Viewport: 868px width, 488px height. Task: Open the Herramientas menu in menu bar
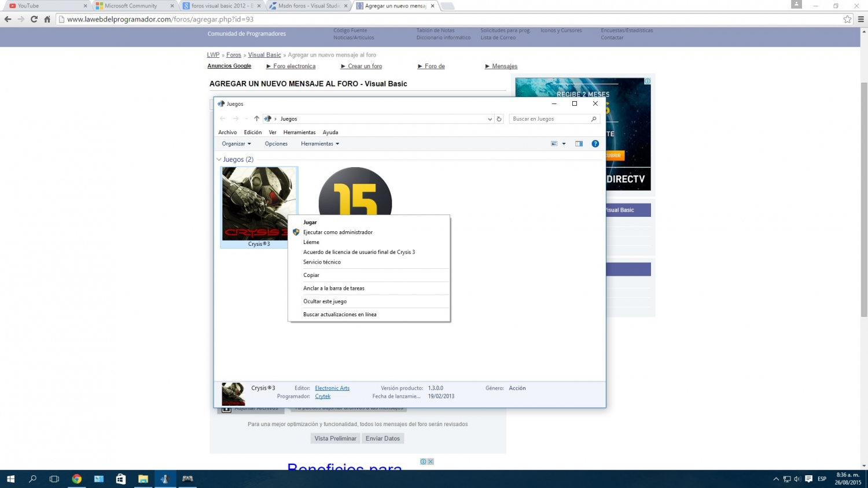tap(299, 132)
